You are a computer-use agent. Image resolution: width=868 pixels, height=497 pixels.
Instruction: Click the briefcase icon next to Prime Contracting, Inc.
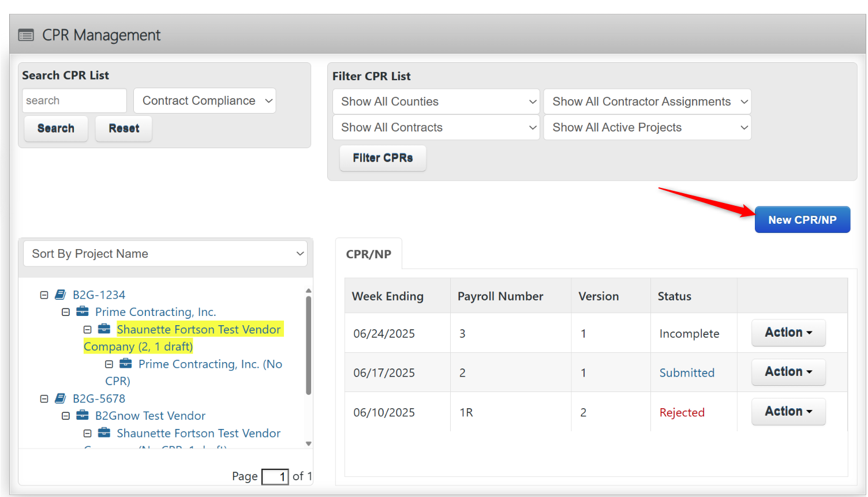pos(81,311)
